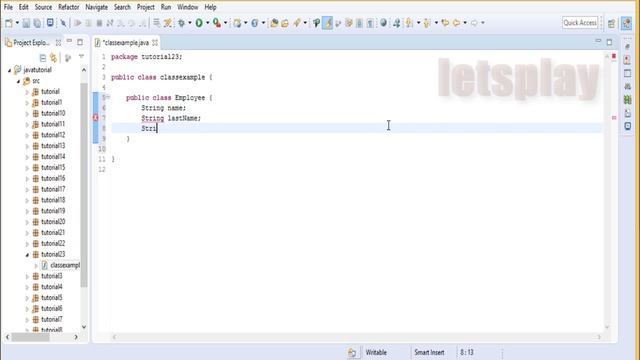640x360 pixels.
Task: Click the Project Explorer vertical scrollbar
Action: [84, 185]
